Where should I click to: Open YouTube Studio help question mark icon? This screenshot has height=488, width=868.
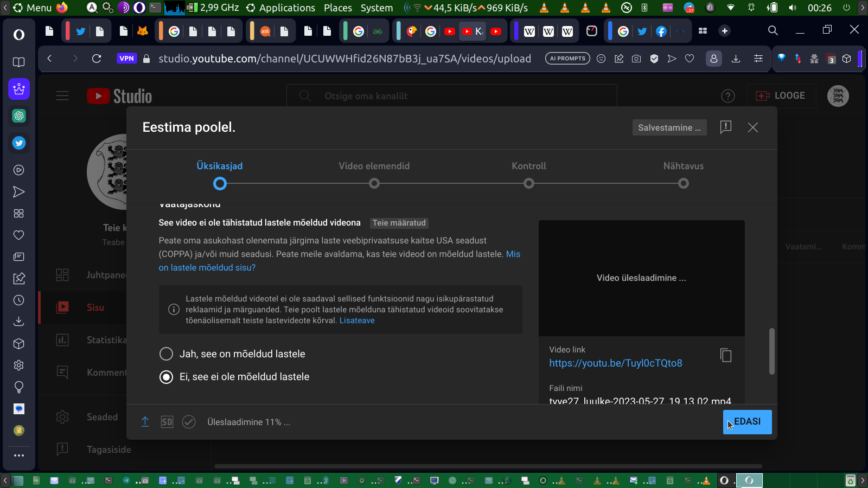727,96
